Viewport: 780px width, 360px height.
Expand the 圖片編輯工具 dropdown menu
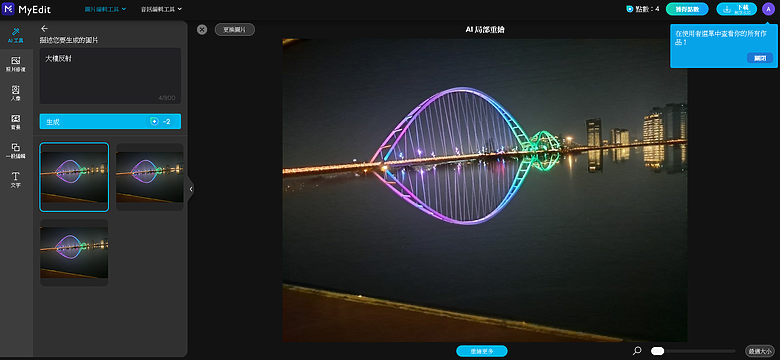pyautogui.click(x=105, y=9)
